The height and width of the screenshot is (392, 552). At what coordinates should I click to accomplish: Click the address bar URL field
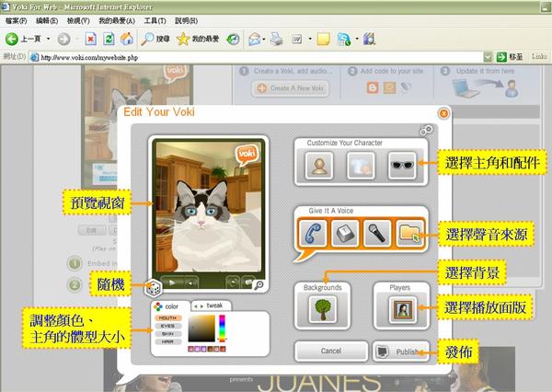(x=256, y=57)
